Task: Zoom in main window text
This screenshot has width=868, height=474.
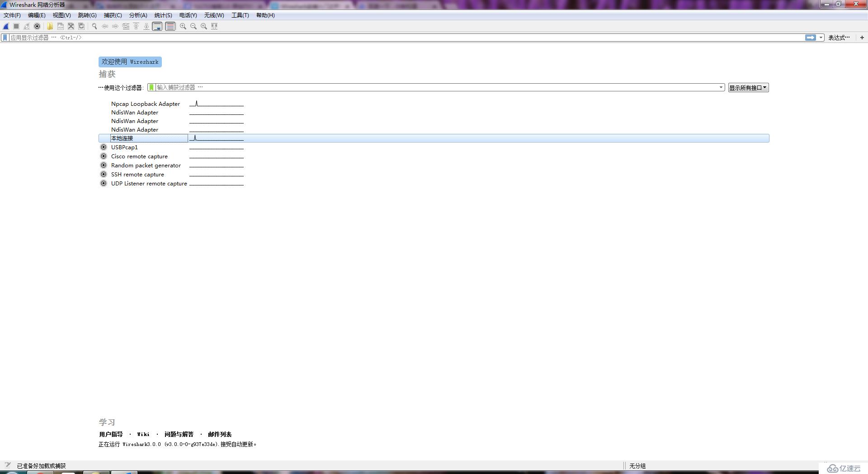Action: pos(183,26)
